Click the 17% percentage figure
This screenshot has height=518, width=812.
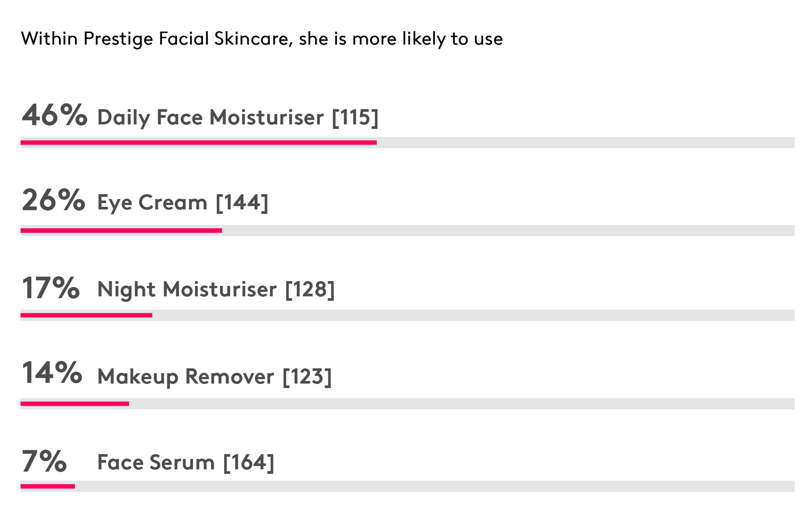coord(51,288)
